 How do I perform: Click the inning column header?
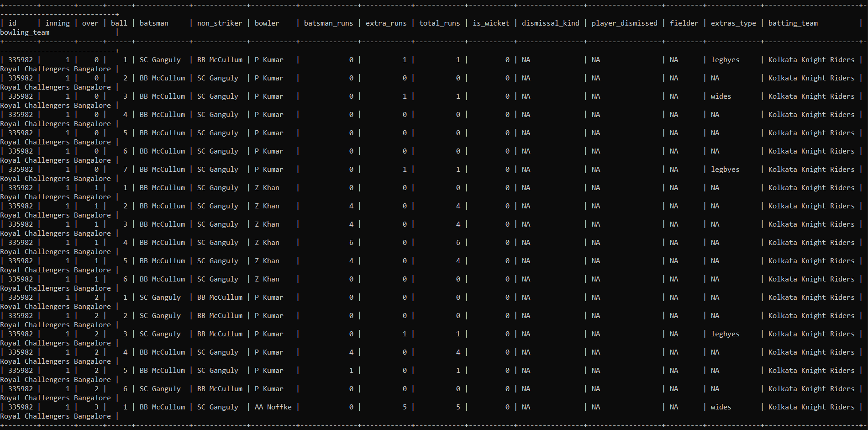(x=58, y=23)
